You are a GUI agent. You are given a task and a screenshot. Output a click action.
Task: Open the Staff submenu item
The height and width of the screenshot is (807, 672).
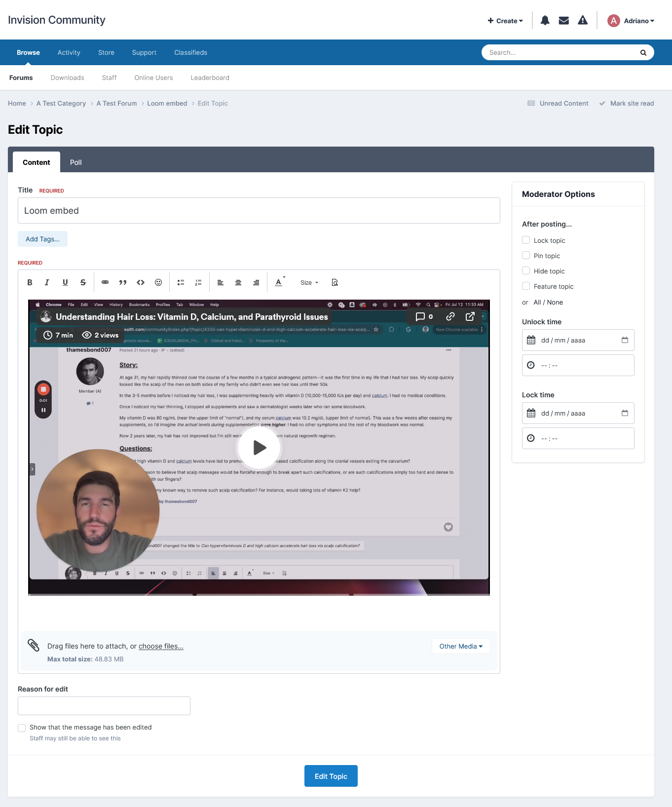coord(110,77)
